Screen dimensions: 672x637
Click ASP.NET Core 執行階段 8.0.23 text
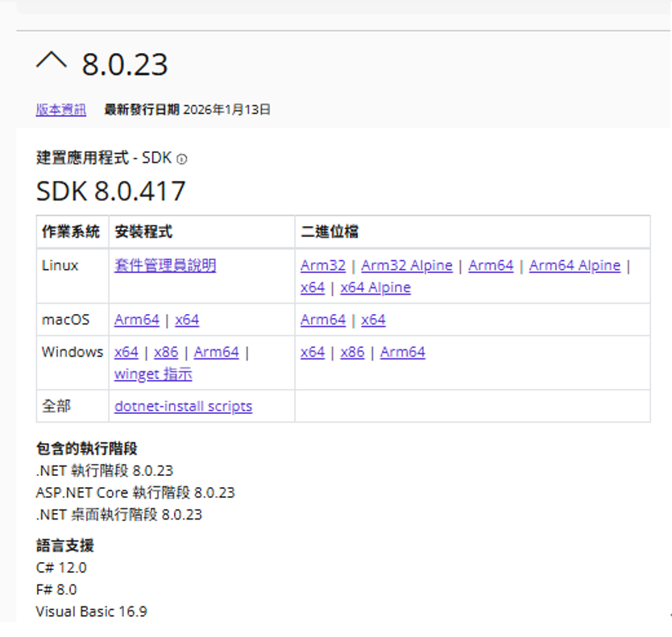pyautogui.click(x=135, y=493)
